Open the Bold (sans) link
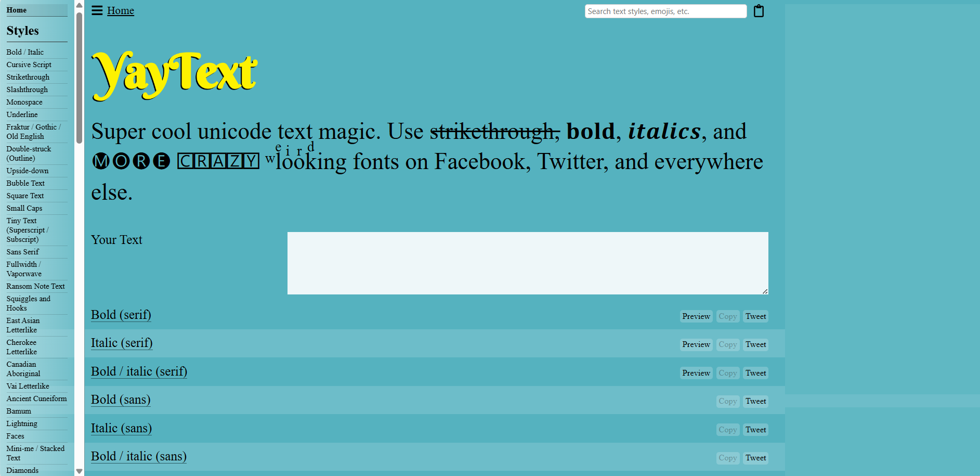Image resolution: width=980 pixels, height=476 pixels. tap(121, 400)
